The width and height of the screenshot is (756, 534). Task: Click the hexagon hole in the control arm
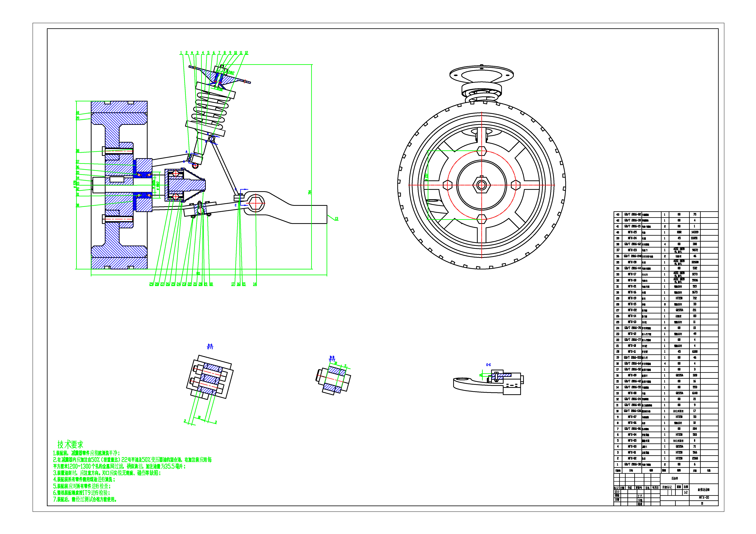256,203
